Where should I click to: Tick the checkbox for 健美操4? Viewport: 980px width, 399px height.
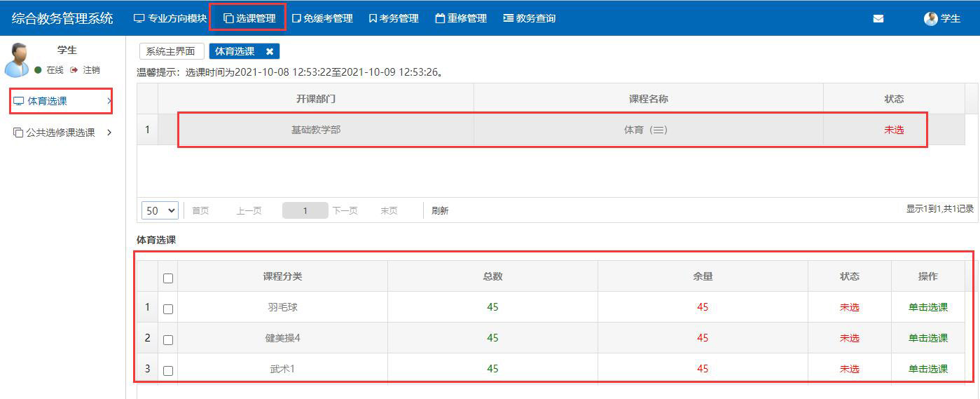tap(168, 339)
